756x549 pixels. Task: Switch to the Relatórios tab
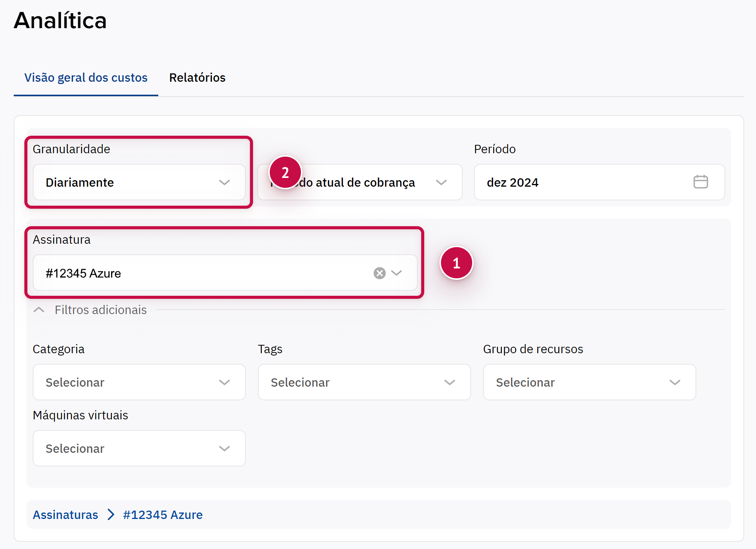(197, 78)
